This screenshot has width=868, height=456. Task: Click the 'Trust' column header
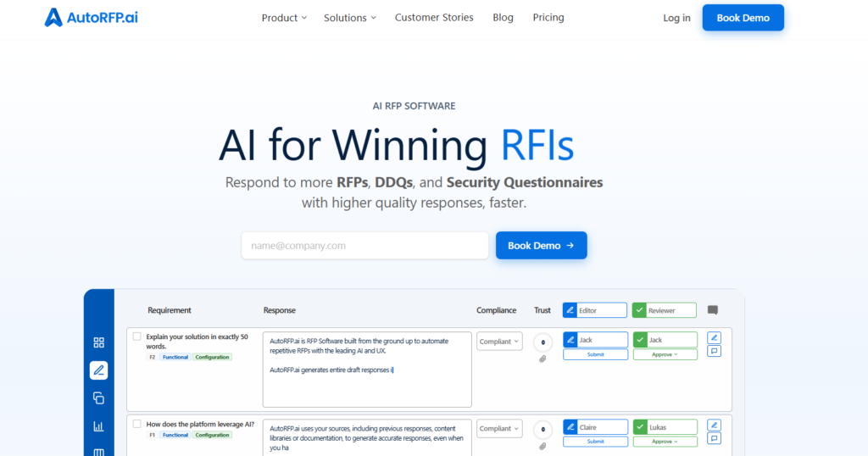[x=542, y=310]
